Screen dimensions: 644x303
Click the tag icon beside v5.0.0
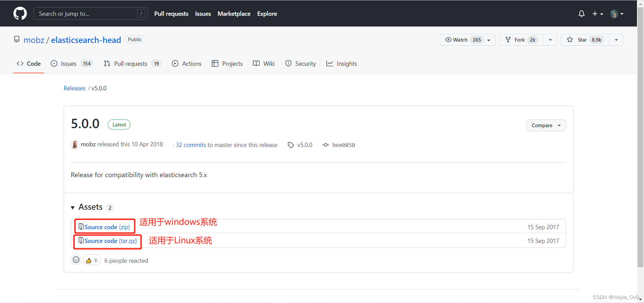(x=291, y=145)
